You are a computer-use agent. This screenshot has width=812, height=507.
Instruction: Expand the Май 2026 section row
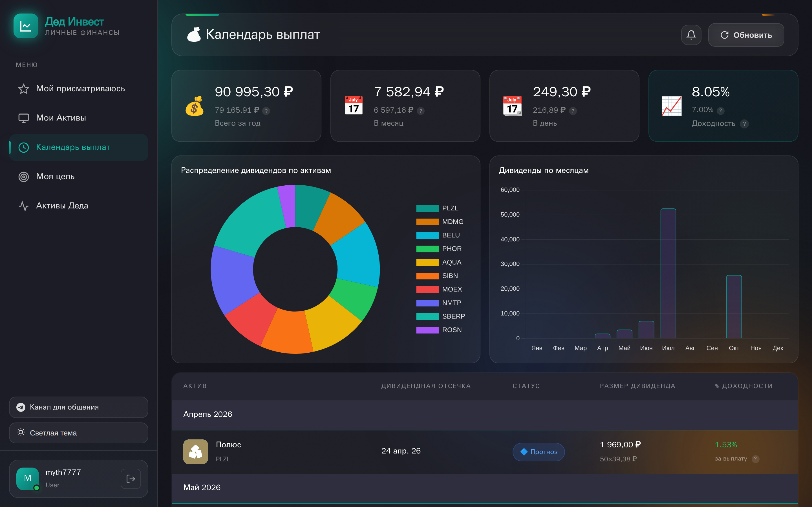(484, 488)
